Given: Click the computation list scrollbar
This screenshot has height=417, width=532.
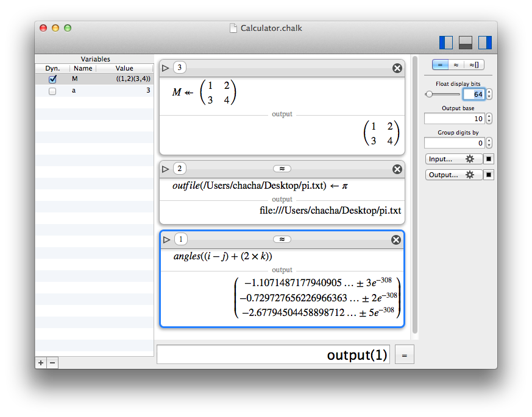Looking at the screenshot, I should tap(414, 195).
